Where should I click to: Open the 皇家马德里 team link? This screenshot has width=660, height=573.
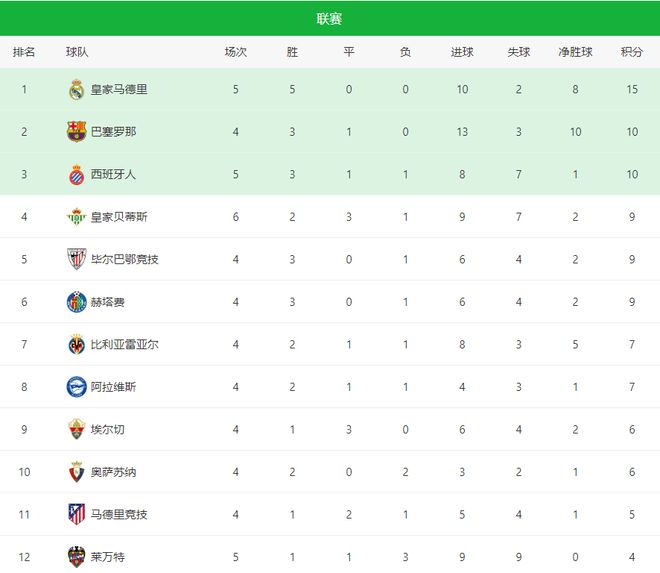[119, 90]
